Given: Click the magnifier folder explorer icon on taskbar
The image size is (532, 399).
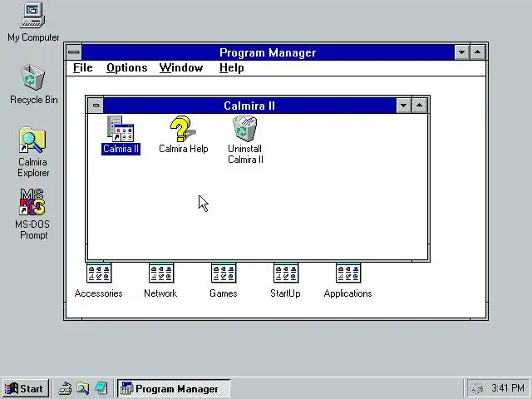Looking at the screenshot, I should (x=83, y=388).
